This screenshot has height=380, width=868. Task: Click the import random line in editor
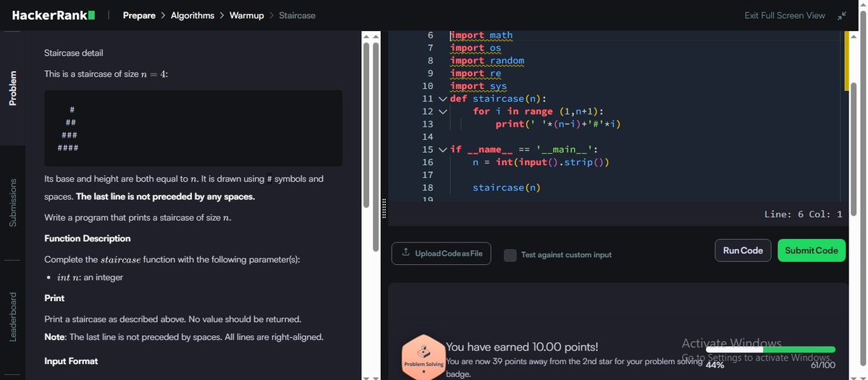(487, 61)
